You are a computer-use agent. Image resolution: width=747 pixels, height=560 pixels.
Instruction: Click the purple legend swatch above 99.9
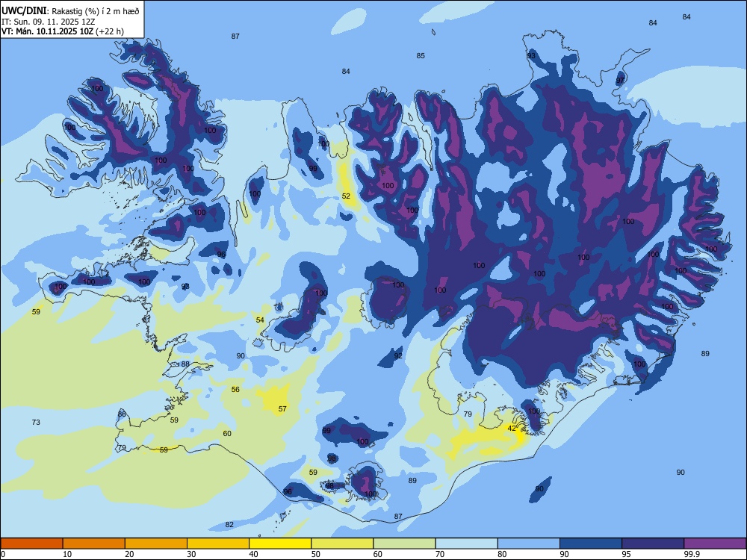(715, 544)
